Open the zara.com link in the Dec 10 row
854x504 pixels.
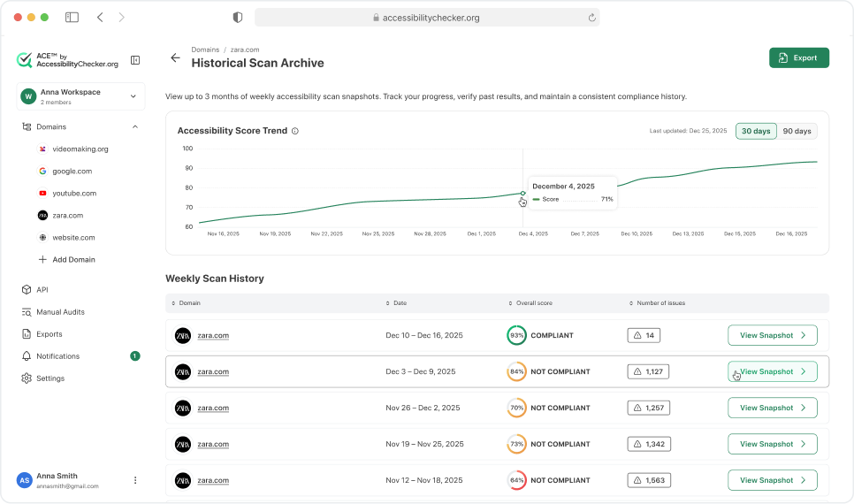[213, 336]
